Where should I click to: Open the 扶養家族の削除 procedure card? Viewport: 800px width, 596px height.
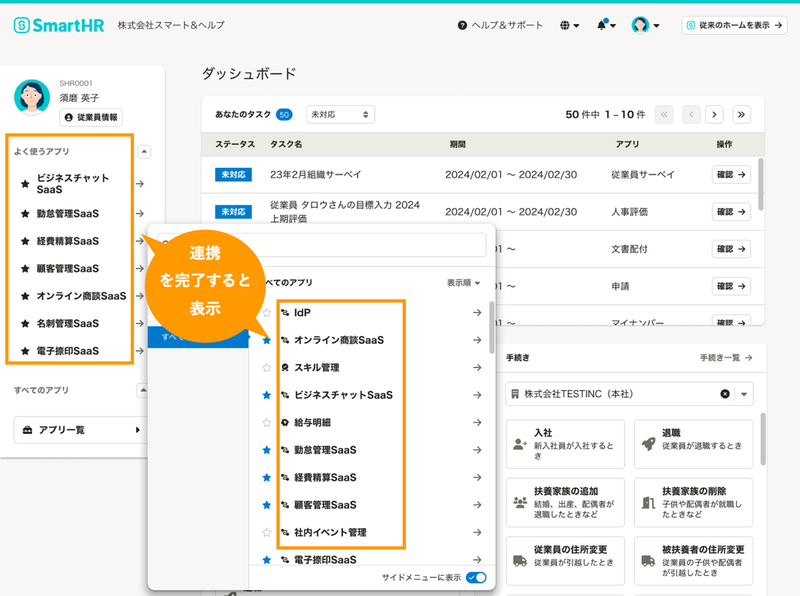click(693, 503)
